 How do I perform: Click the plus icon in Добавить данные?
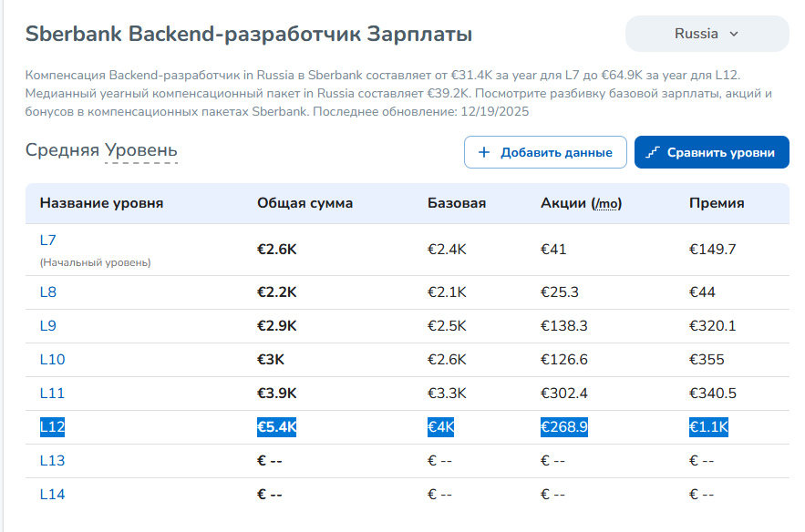tap(484, 153)
